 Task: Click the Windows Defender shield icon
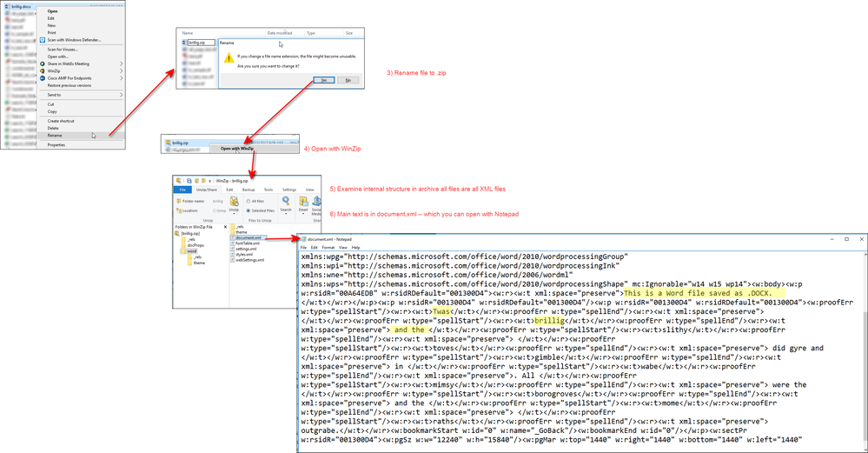pyautogui.click(x=42, y=40)
